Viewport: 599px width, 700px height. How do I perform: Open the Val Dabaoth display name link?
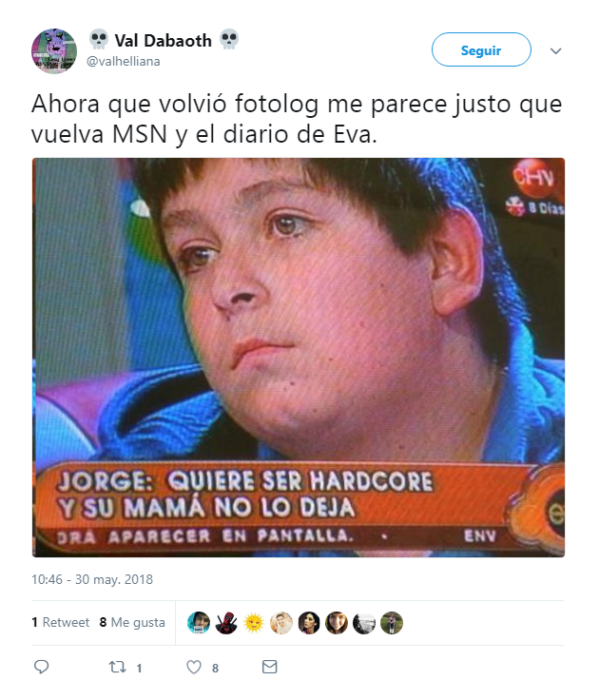click(164, 41)
